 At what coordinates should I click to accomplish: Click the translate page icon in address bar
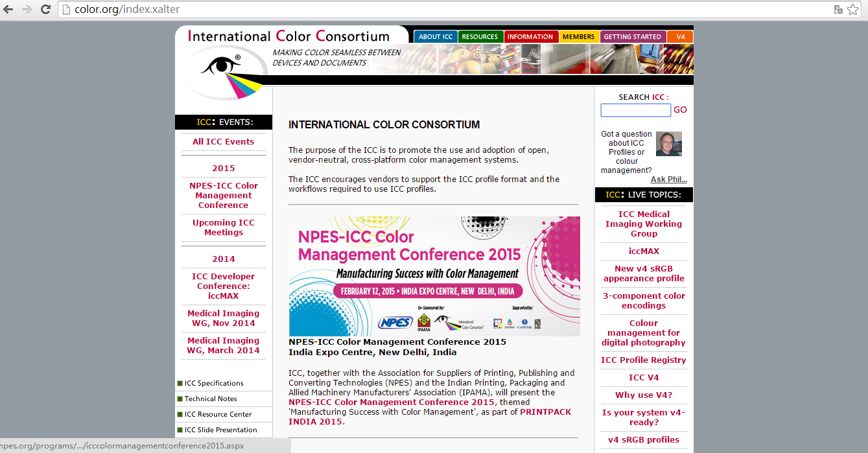point(838,10)
